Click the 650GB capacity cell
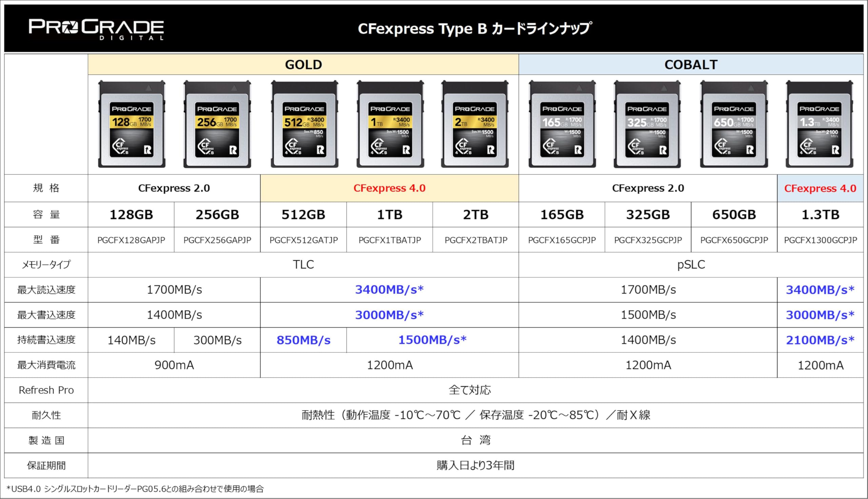Viewport: 868px width, 499px height. [734, 215]
